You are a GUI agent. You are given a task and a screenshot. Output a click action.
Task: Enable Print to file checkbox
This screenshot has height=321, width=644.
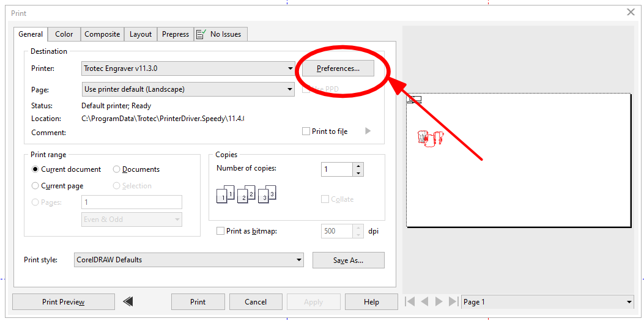(x=306, y=131)
